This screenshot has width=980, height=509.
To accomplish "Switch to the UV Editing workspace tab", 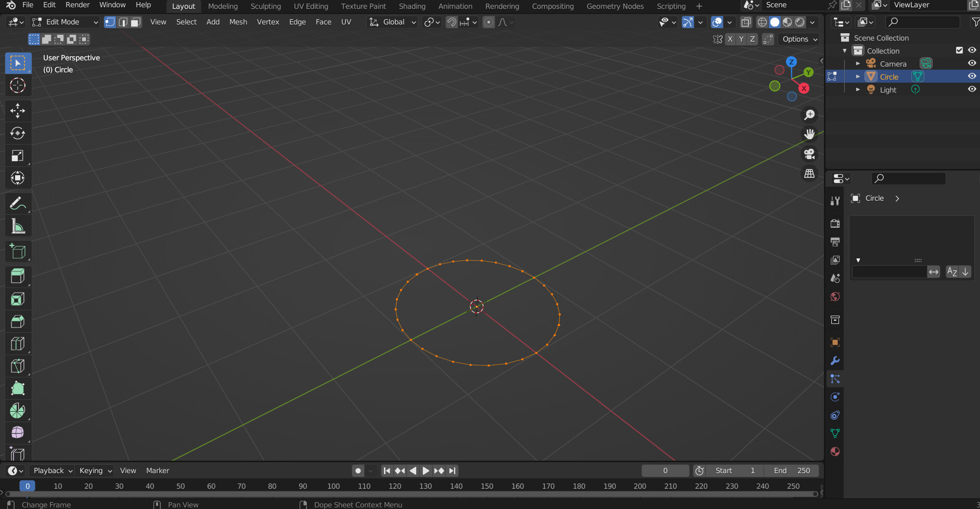I will (x=311, y=6).
